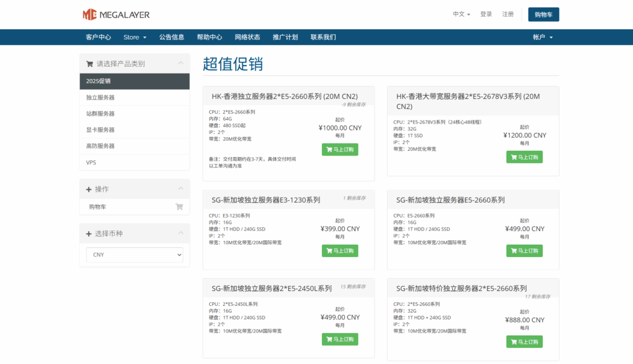Click the blue 购物车 button at top
The width and height of the screenshot is (633, 364).
click(543, 15)
